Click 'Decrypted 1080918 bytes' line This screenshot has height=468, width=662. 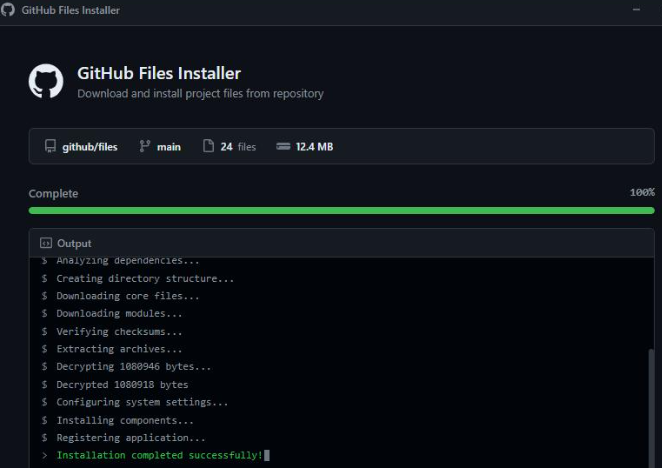(122, 385)
